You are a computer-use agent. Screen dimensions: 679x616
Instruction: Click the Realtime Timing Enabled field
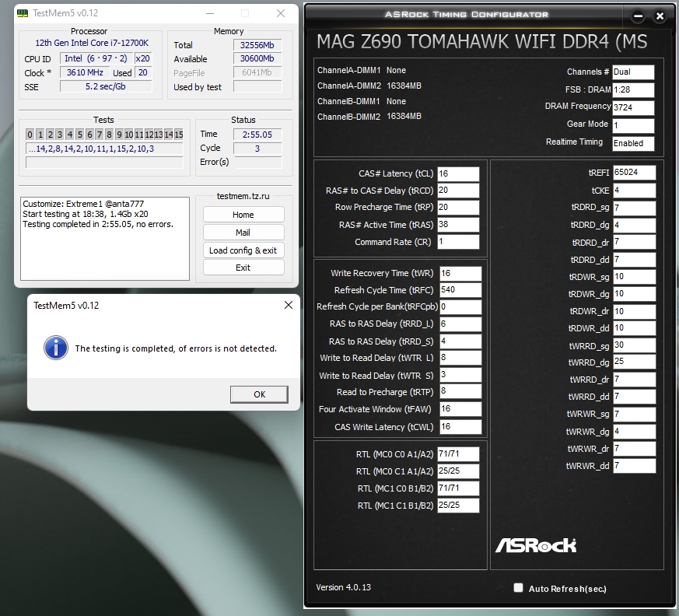coord(633,143)
